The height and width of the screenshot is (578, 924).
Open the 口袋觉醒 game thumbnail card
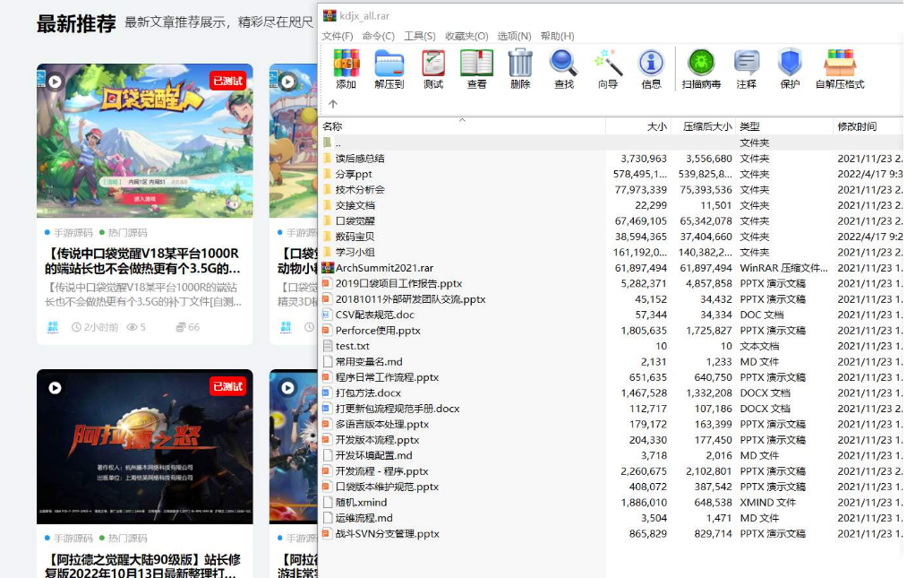pos(144,141)
